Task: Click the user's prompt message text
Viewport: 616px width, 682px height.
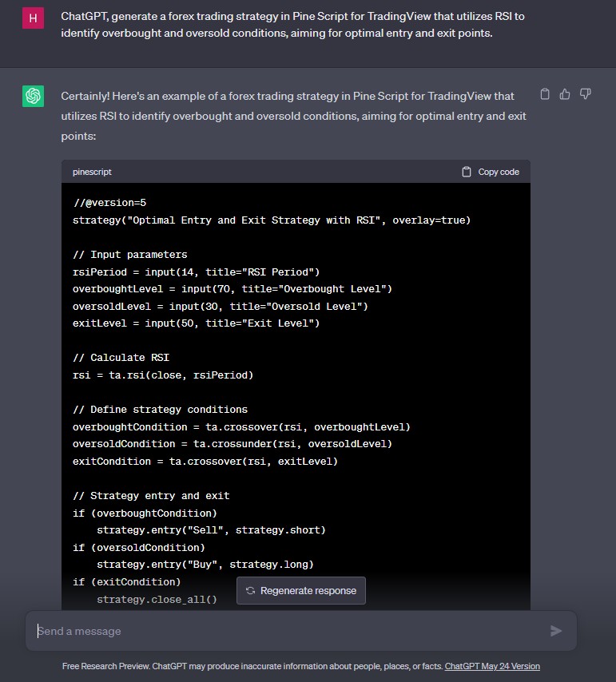Action: [292, 24]
